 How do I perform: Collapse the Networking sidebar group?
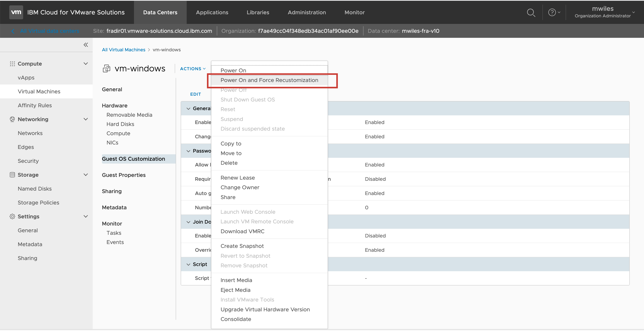click(86, 119)
